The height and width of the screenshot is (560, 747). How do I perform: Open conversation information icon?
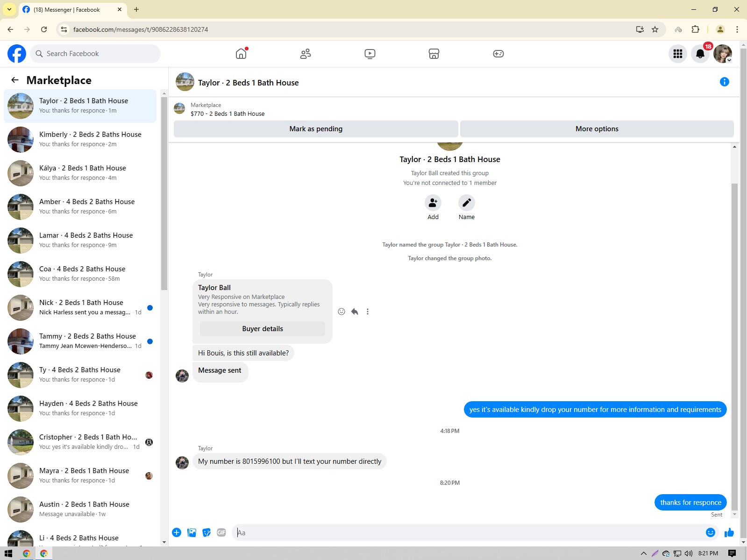coord(725,82)
